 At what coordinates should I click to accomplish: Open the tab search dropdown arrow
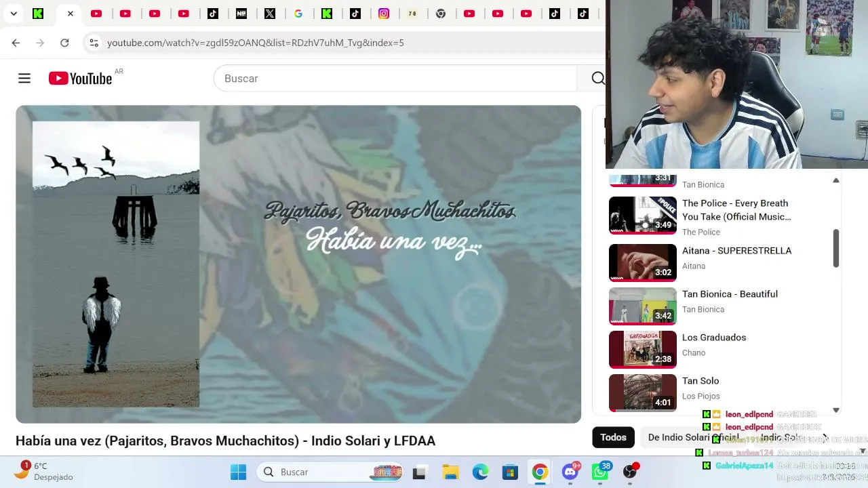[x=14, y=14]
